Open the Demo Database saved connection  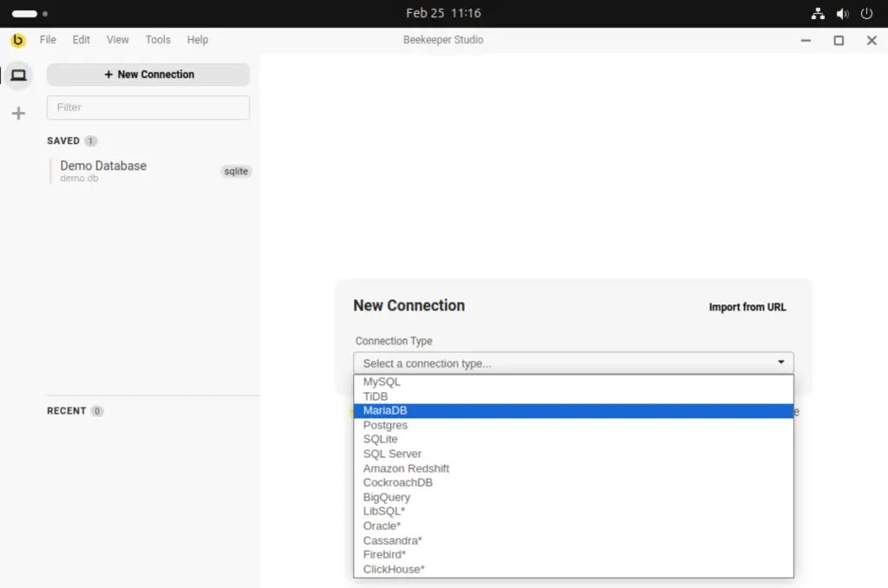pos(103,166)
